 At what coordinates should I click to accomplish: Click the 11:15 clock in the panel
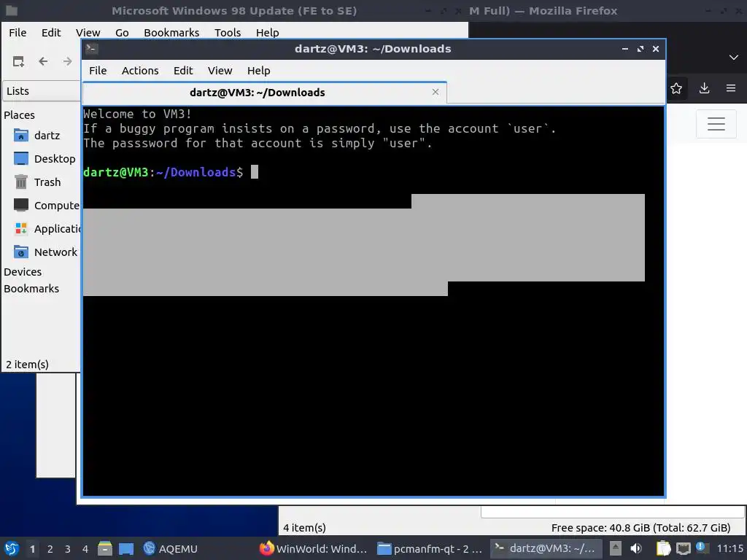(x=729, y=548)
